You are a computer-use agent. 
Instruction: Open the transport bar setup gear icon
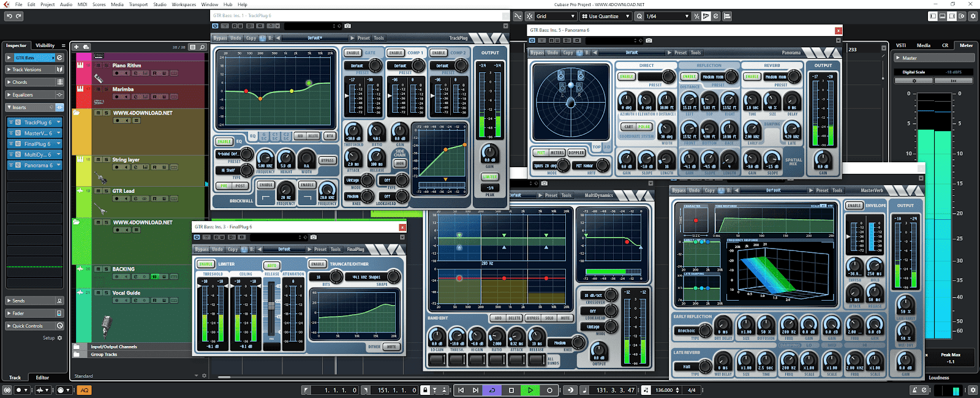(x=973, y=390)
